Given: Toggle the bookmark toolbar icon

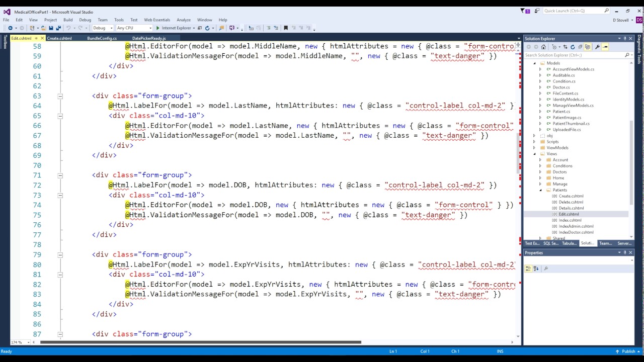Looking at the screenshot, I should coord(286,28).
